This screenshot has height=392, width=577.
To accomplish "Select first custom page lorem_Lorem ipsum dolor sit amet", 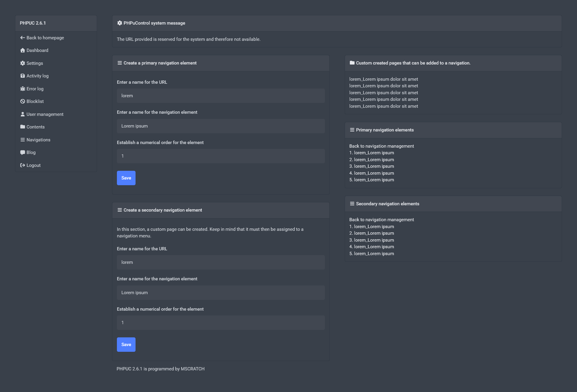I will (383, 79).
